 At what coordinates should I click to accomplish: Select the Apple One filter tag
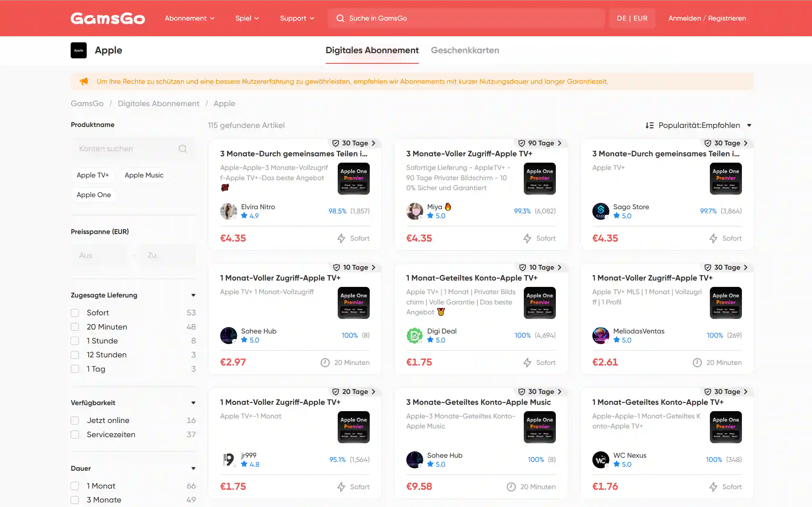(94, 195)
